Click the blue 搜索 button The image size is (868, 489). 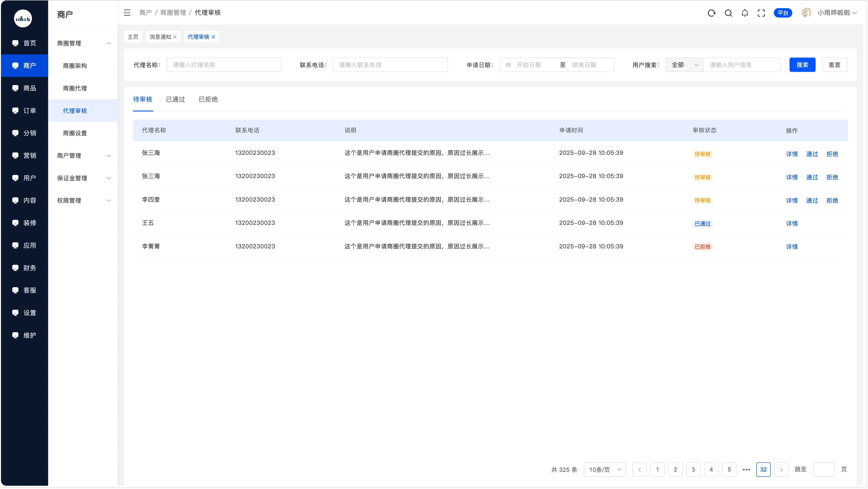pyautogui.click(x=802, y=65)
